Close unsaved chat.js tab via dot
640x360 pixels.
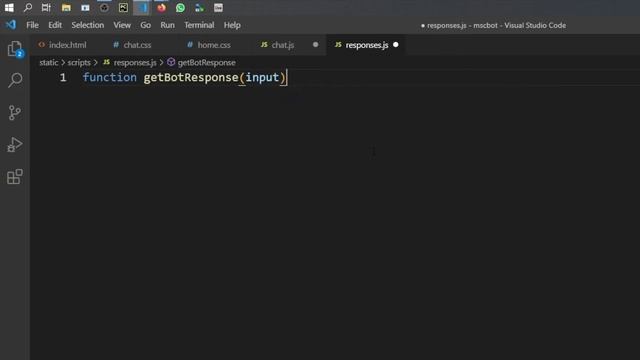pos(315,44)
